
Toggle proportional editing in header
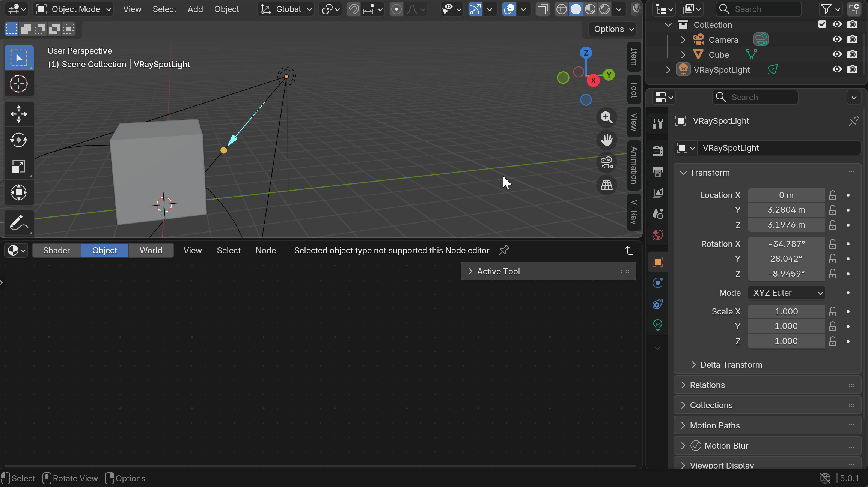(396, 9)
